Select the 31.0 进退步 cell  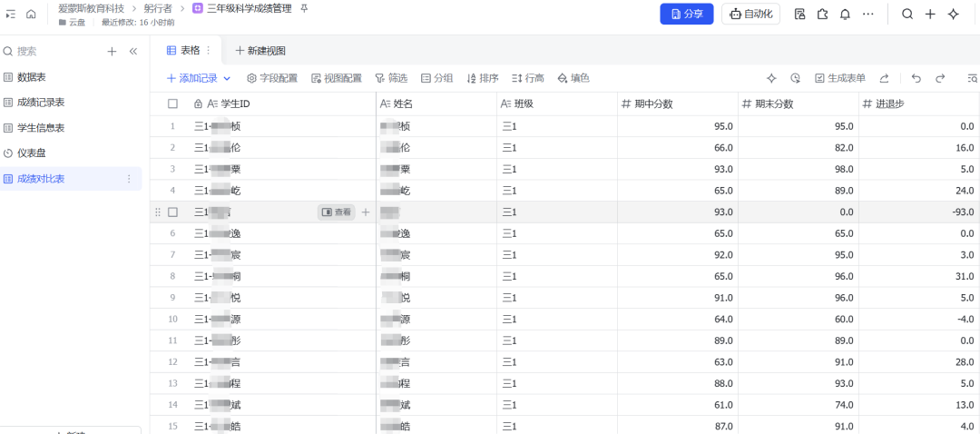tap(919, 276)
